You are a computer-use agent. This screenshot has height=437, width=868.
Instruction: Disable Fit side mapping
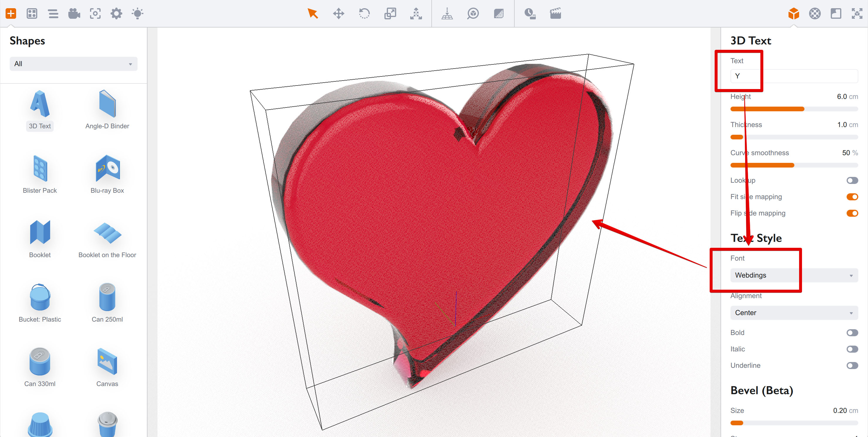click(852, 197)
